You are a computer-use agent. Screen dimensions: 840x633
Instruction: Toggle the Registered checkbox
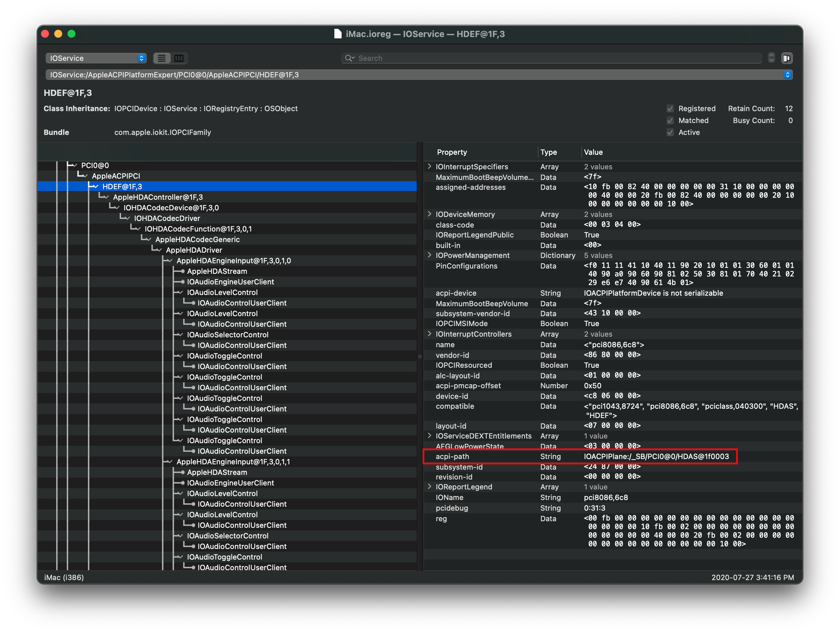[x=670, y=108]
